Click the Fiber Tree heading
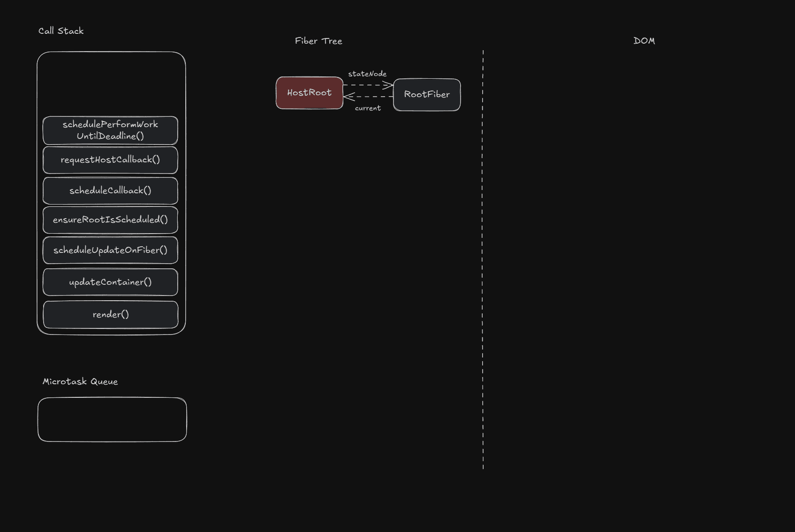The image size is (795, 532). [x=318, y=41]
